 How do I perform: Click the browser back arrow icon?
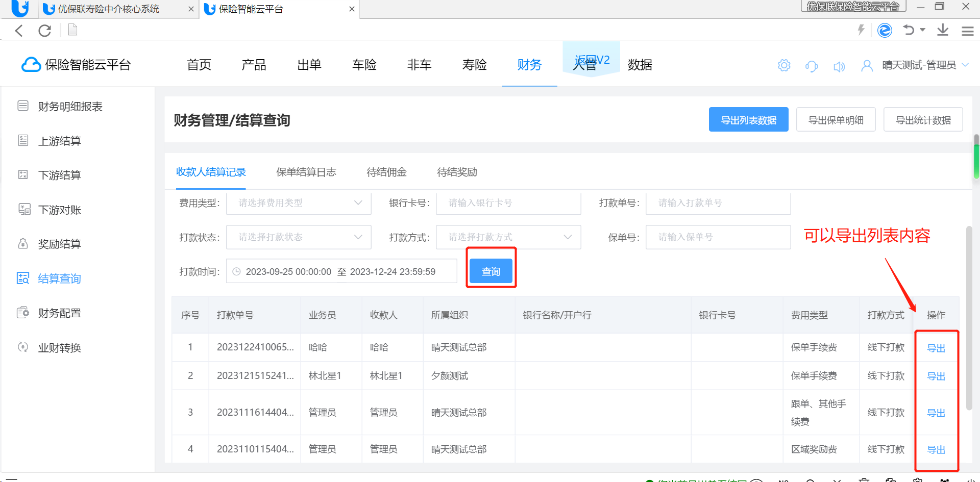19,31
